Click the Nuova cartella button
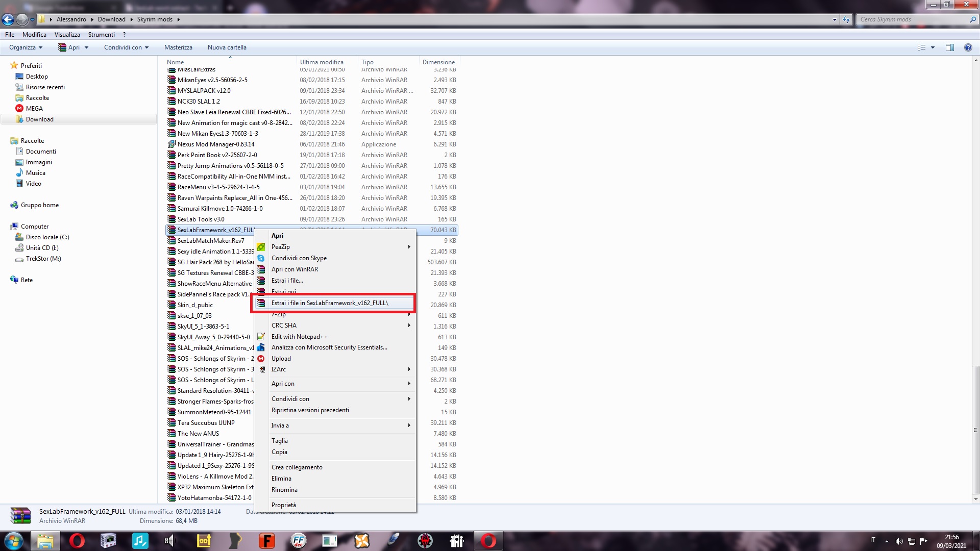This screenshot has width=980, height=551. click(227, 47)
